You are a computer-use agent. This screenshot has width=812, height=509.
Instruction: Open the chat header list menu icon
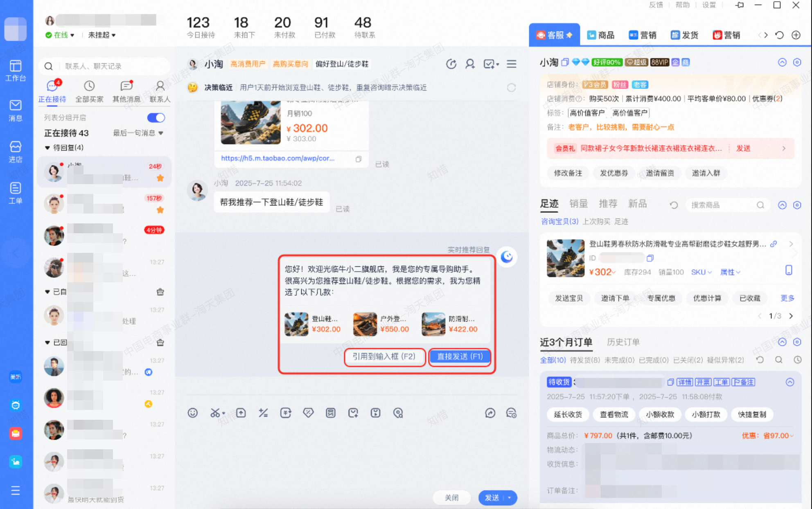(512, 64)
